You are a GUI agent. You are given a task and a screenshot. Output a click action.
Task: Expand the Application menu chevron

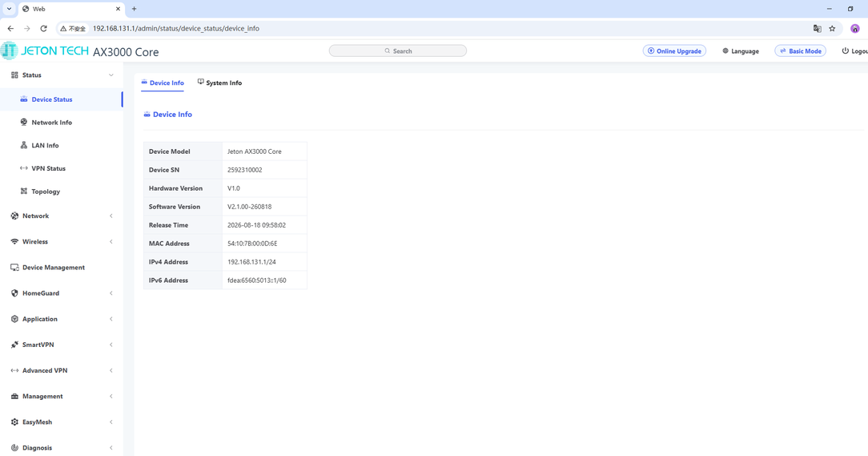click(x=111, y=319)
